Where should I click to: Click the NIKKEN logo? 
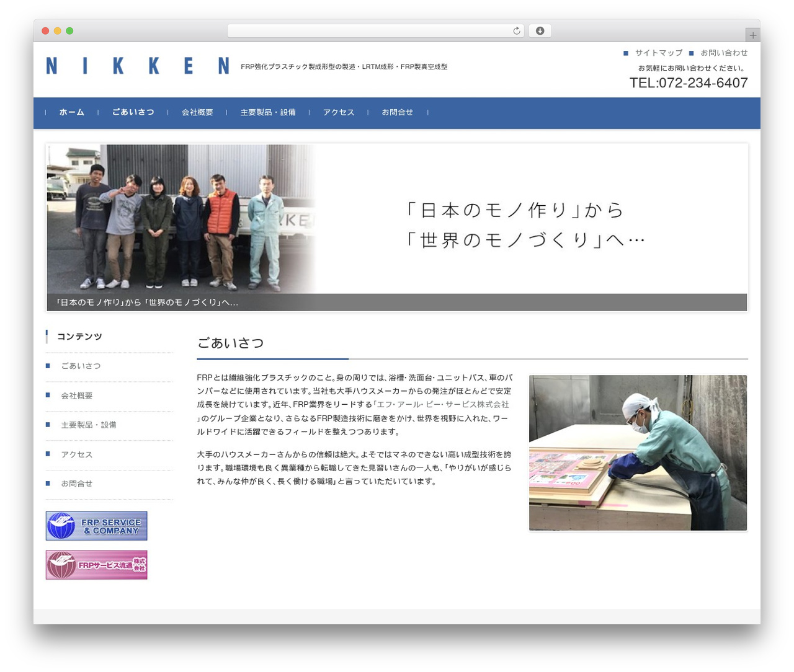138,66
